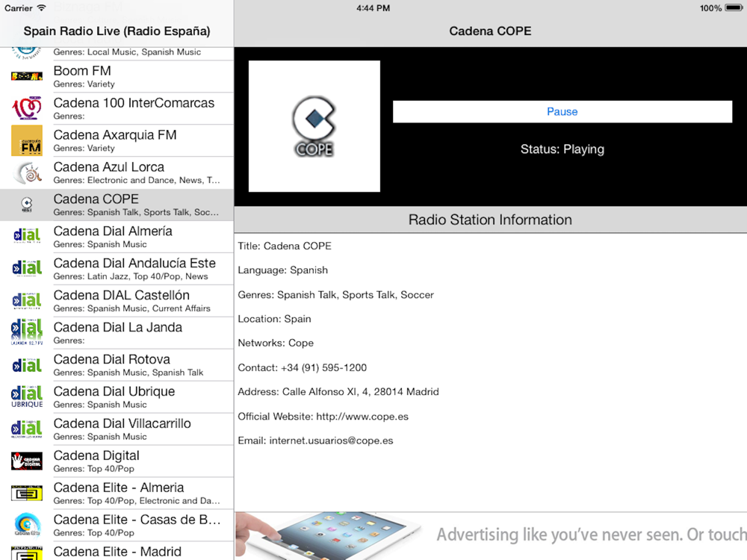This screenshot has height=560, width=747.
Task: Tap the Status: Playing label
Action: tap(562, 149)
